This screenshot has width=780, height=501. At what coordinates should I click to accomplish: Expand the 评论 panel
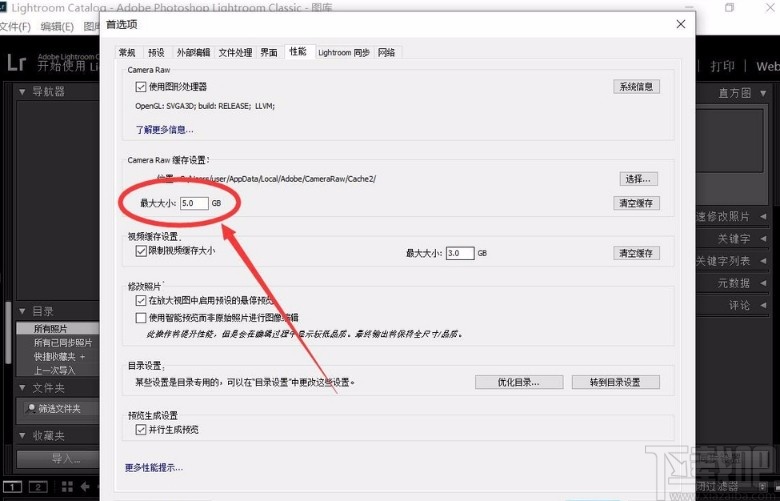(764, 305)
